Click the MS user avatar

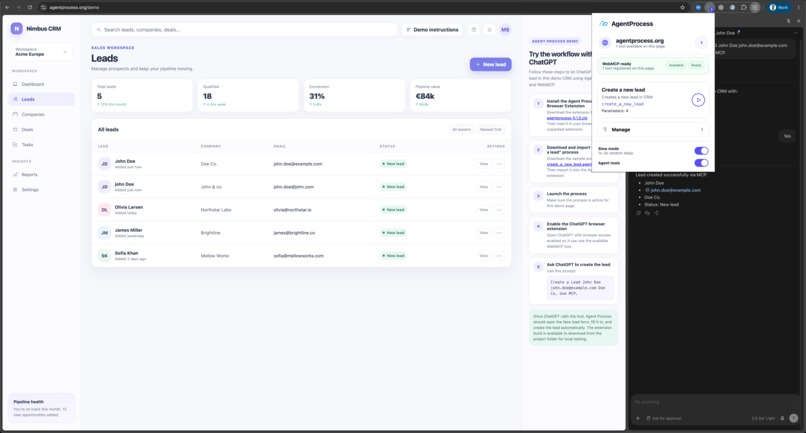[505, 30]
